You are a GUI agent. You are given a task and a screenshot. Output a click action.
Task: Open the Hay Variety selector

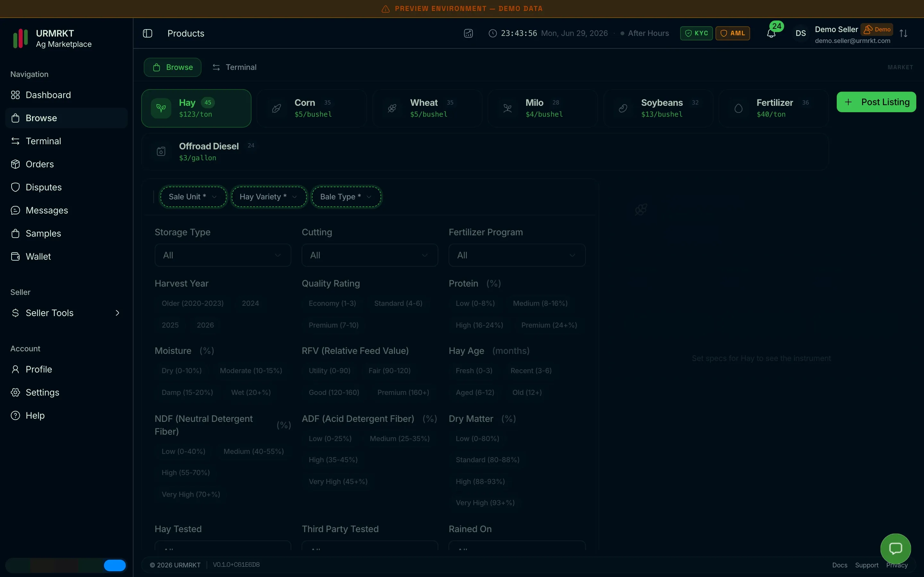[269, 197]
